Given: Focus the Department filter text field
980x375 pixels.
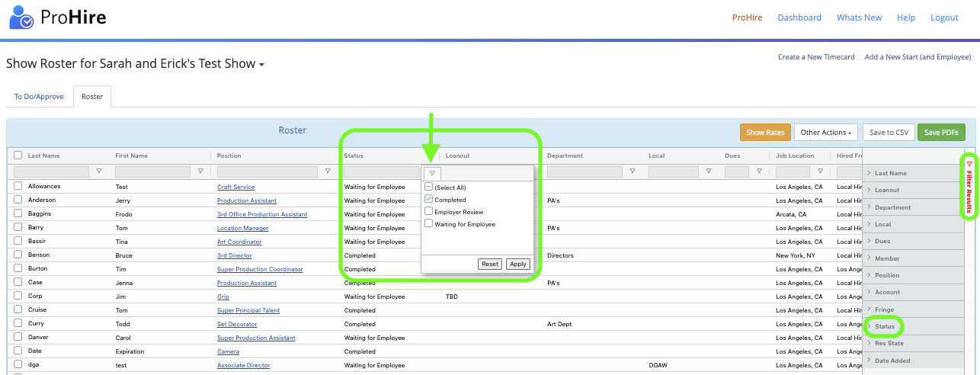Looking at the screenshot, I should (585, 172).
